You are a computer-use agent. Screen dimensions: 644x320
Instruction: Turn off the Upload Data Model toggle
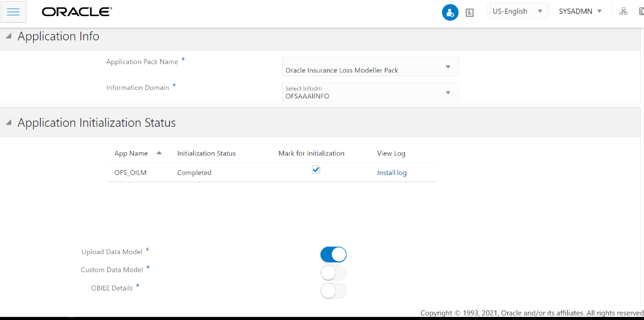pos(333,255)
